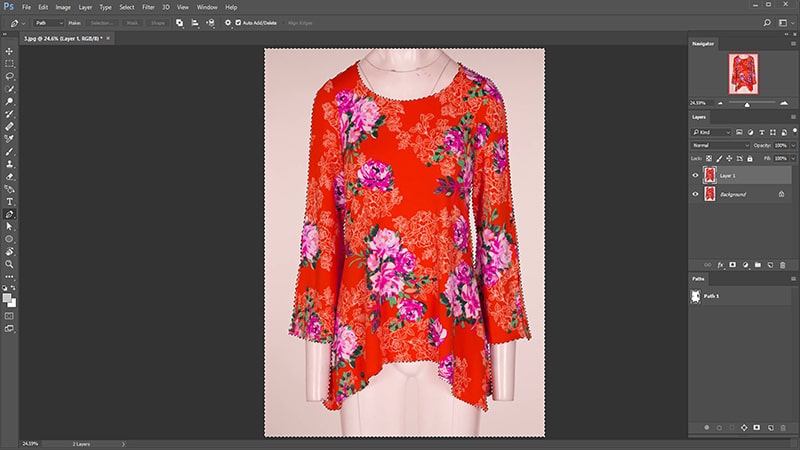The width and height of the screenshot is (800, 450).
Task: Select the Clone Stamp tool
Action: (x=9, y=164)
